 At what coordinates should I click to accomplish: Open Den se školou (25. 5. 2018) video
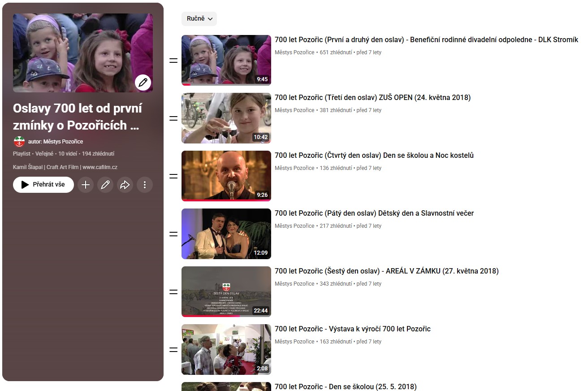click(x=345, y=387)
